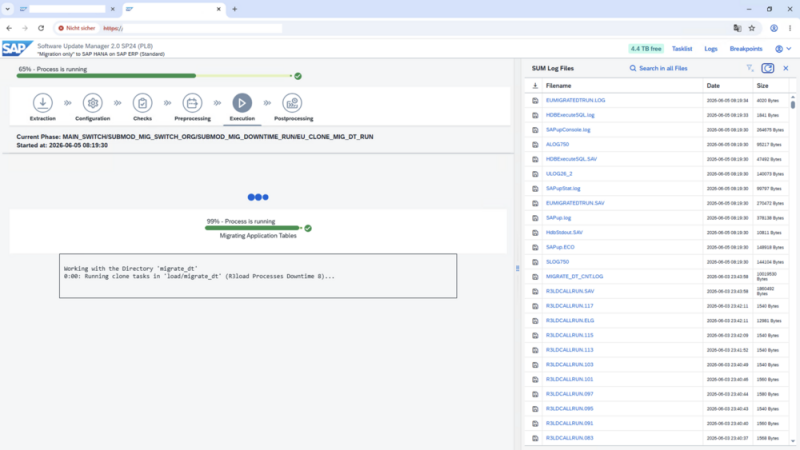The height and width of the screenshot is (450, 800).
Task: Click the SAP logo
Action: [x=17, y=49]
